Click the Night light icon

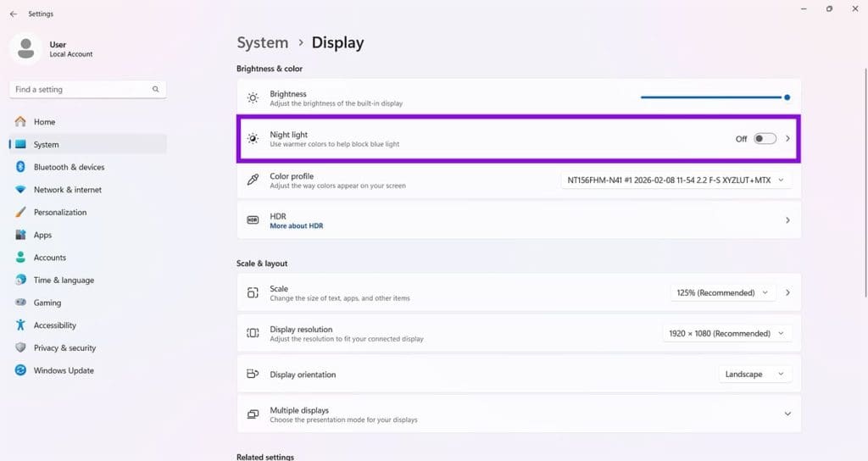pyautogui.click(x=253, y=138)
